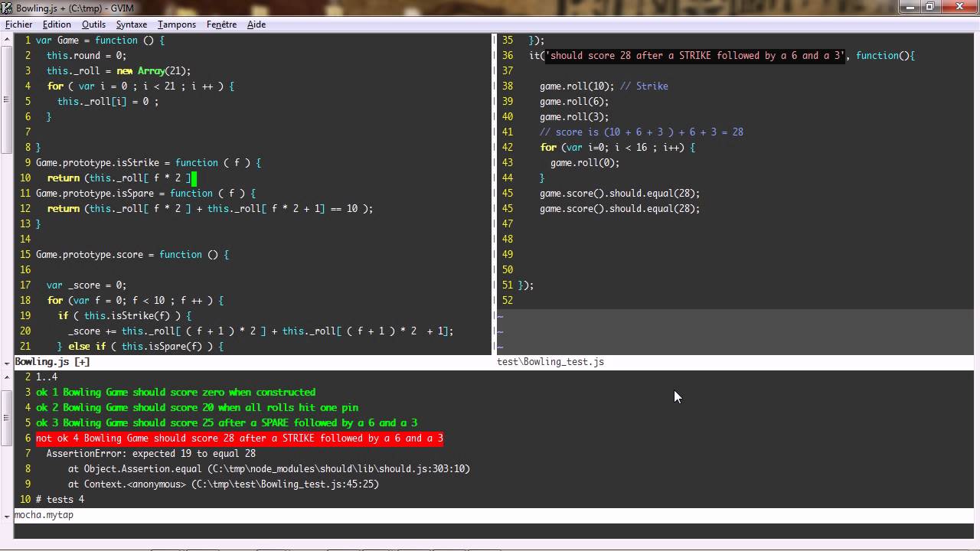Click line 'this._roll[i] = 0 ;'
This screenshot has height=551, width=980.
108,102
